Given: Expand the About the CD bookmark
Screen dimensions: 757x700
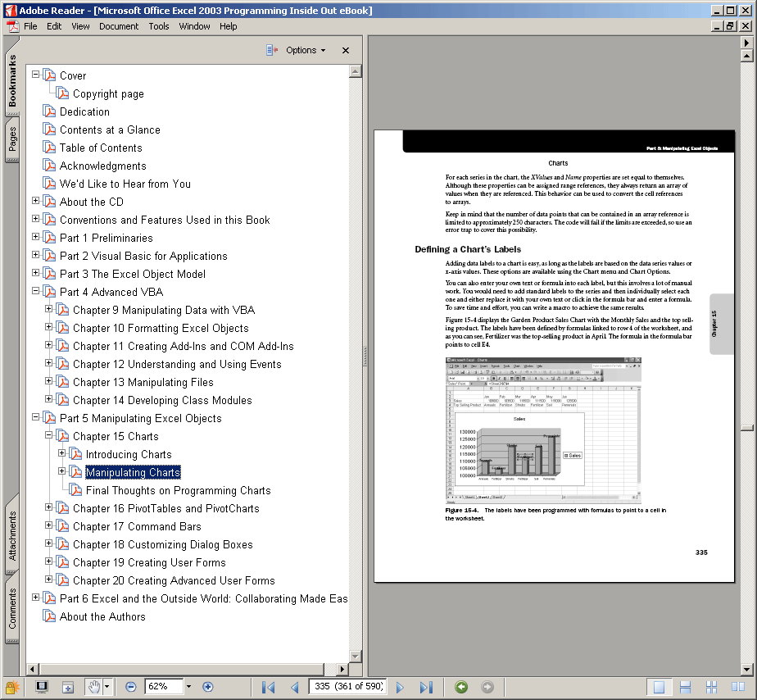Looking at the screenshot, I should tap(36, 201).
